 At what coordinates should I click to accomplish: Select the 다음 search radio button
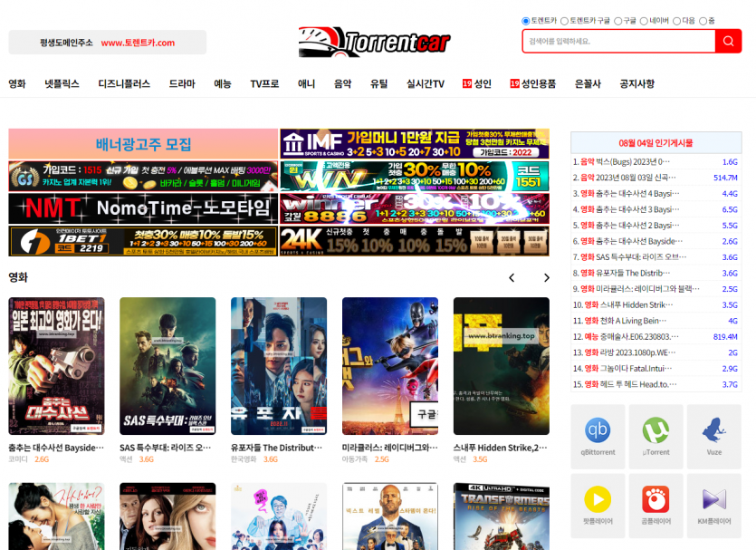[x=676, y=21]
